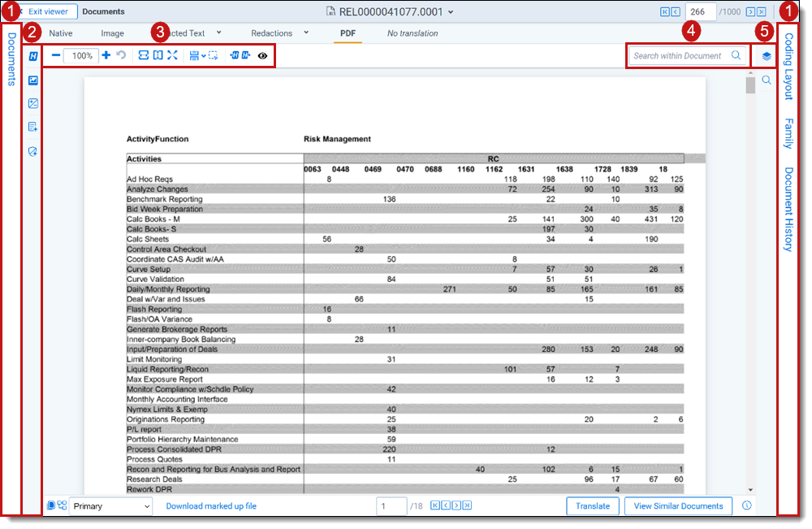Click the Exit viewer button
Viewport: 812px width, 529px height.
46,11
